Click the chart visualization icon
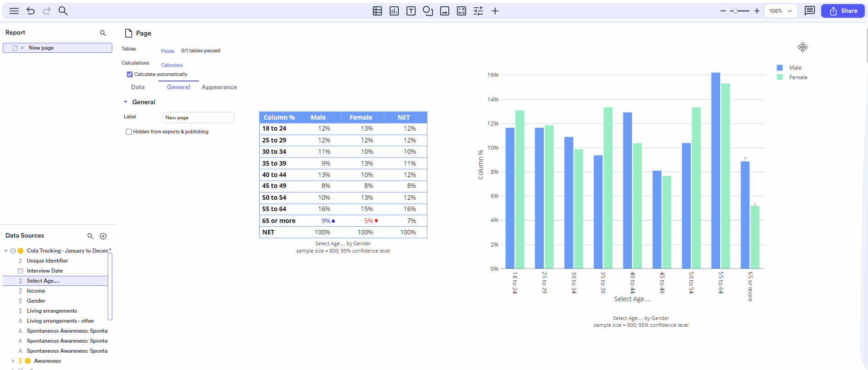The image size is (868, 370). pos(394,11)
